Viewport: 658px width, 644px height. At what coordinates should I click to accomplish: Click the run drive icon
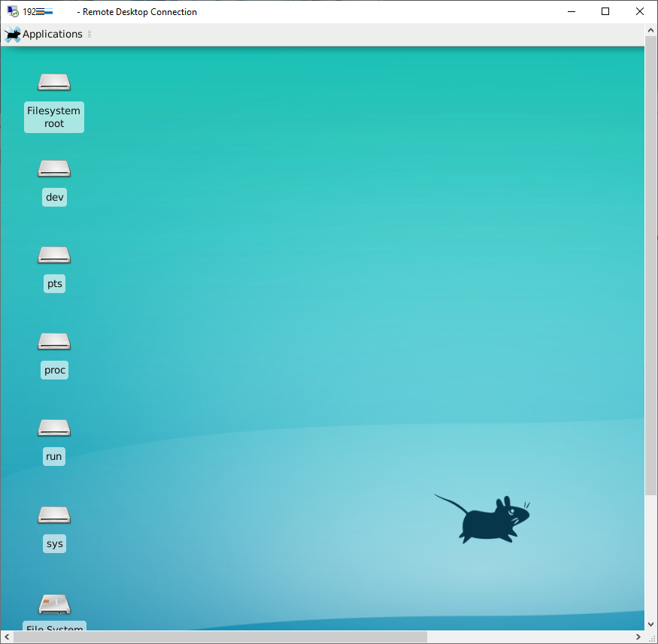coord(54,428)
